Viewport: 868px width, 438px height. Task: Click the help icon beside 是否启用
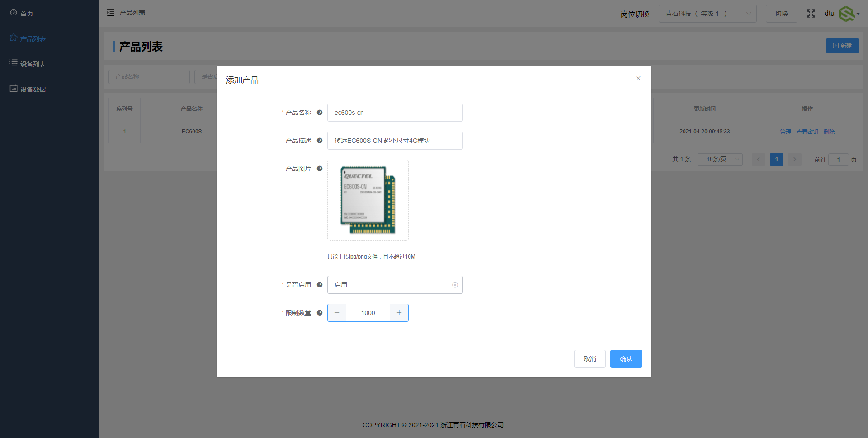[x=320, y=285]
